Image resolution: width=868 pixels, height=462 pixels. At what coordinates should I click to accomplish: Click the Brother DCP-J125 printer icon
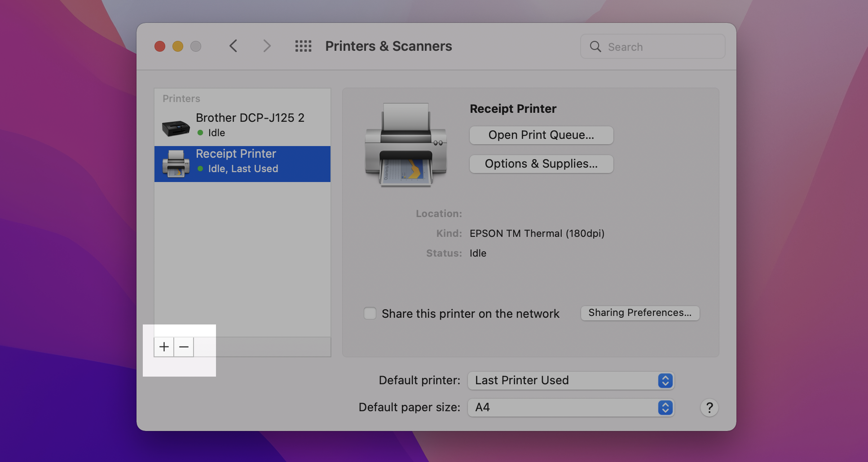176,126
